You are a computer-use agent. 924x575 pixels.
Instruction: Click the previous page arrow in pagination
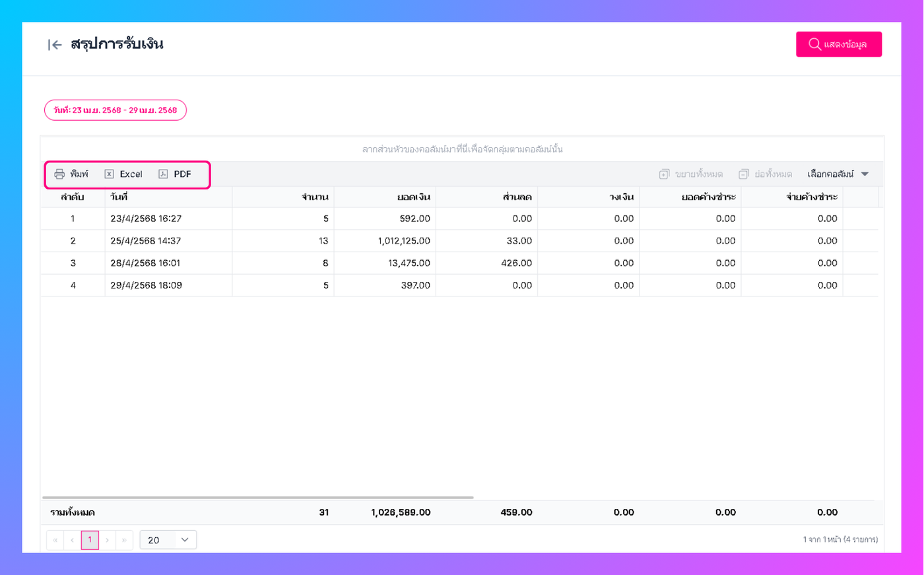[73, 540]
